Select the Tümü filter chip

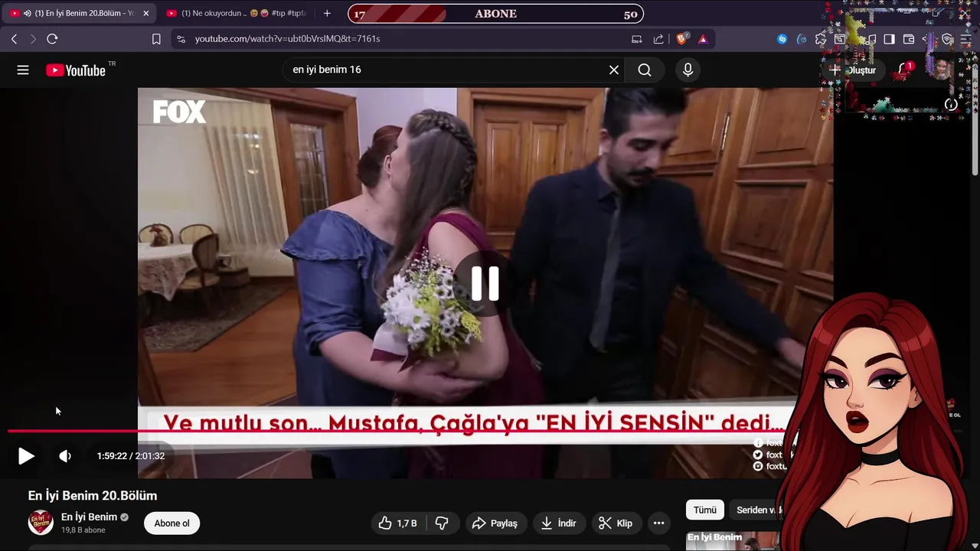pos(705,510)
